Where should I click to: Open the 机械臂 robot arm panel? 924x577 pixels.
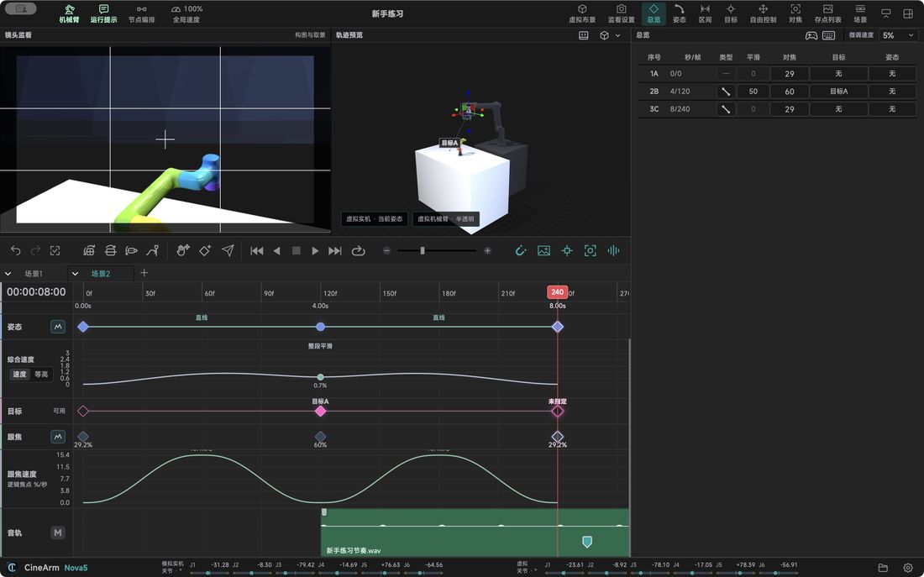[69, 13]
